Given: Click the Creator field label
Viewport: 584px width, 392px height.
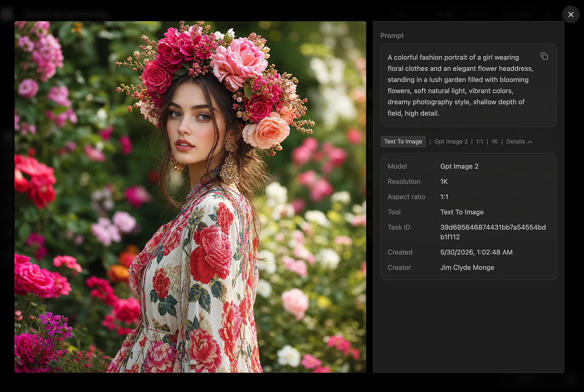Looking at the screenshot, I should pos(399,268).
